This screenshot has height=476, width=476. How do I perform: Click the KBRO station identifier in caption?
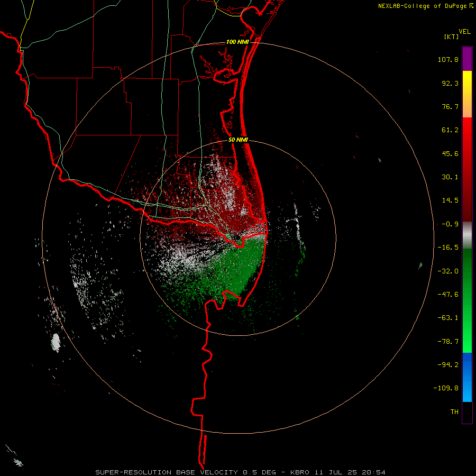click(300, 472)
